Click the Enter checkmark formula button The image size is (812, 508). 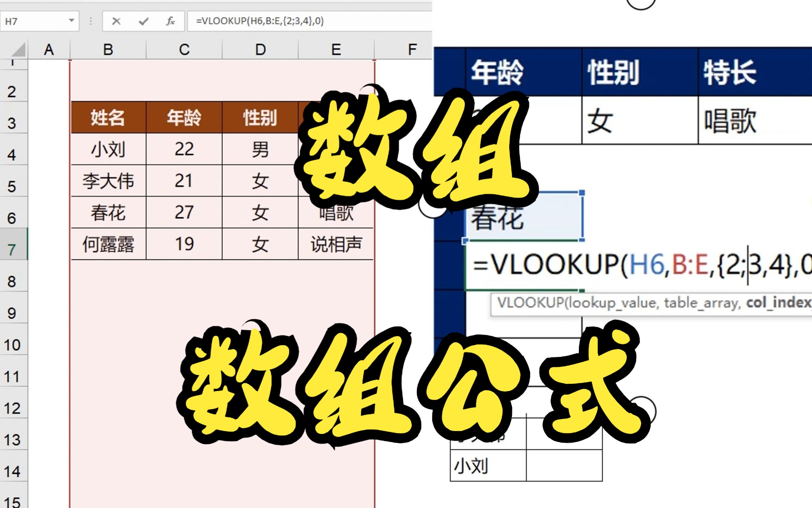pos(143,21)
